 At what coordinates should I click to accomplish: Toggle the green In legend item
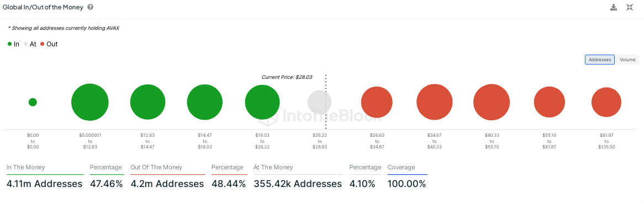click(x=14, y=44)
